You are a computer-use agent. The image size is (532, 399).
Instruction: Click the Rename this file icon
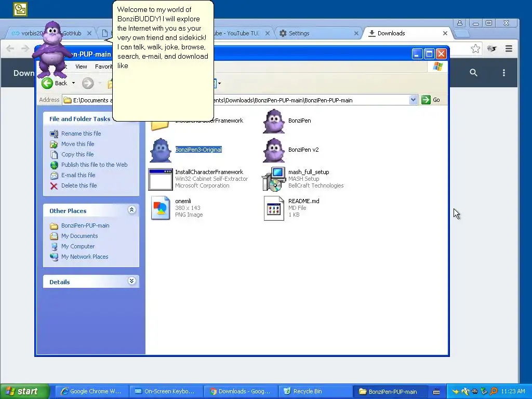[x=54, y=134]
